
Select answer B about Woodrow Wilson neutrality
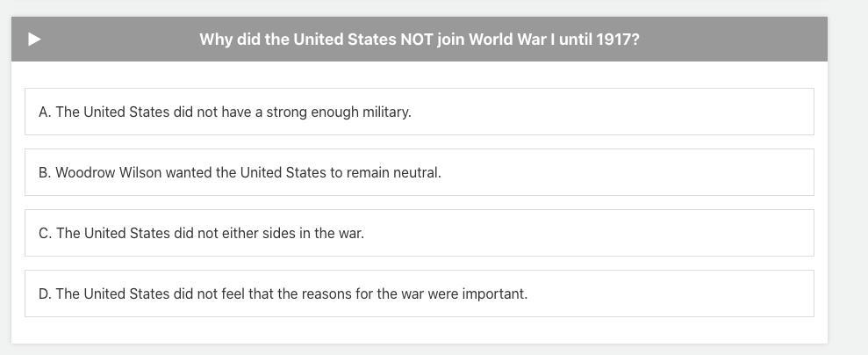419,172
